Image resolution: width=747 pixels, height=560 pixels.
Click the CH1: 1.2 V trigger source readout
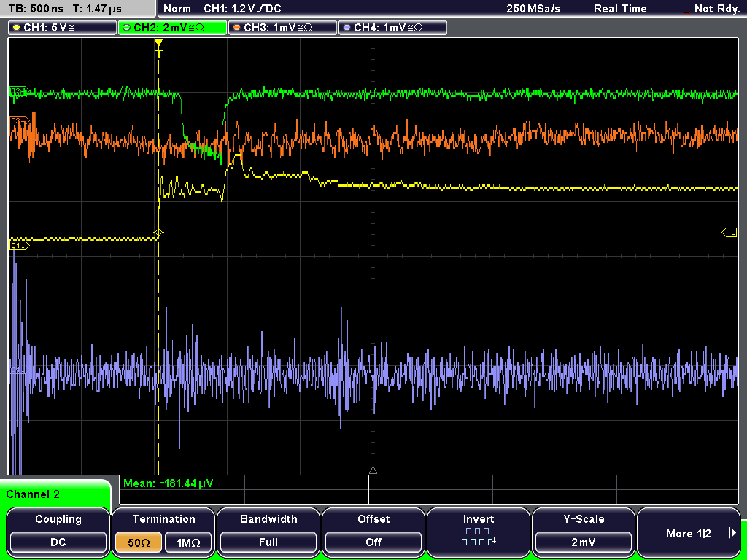point(242,9)
